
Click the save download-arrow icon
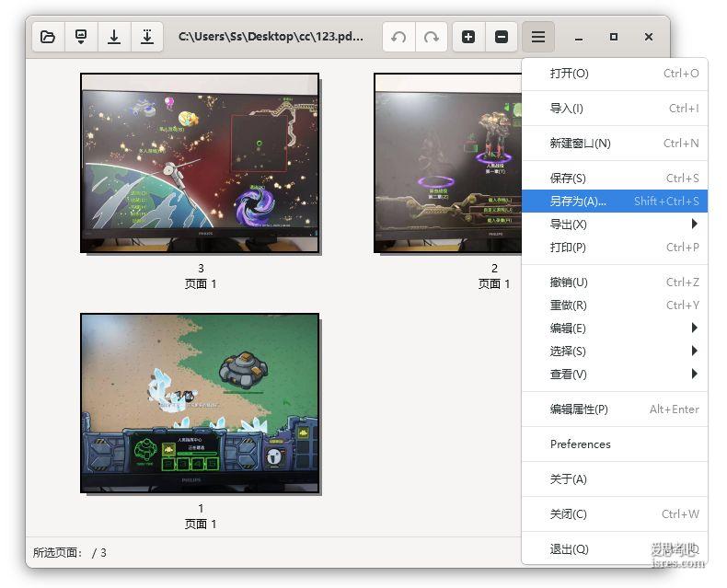[x=114, y=37]
